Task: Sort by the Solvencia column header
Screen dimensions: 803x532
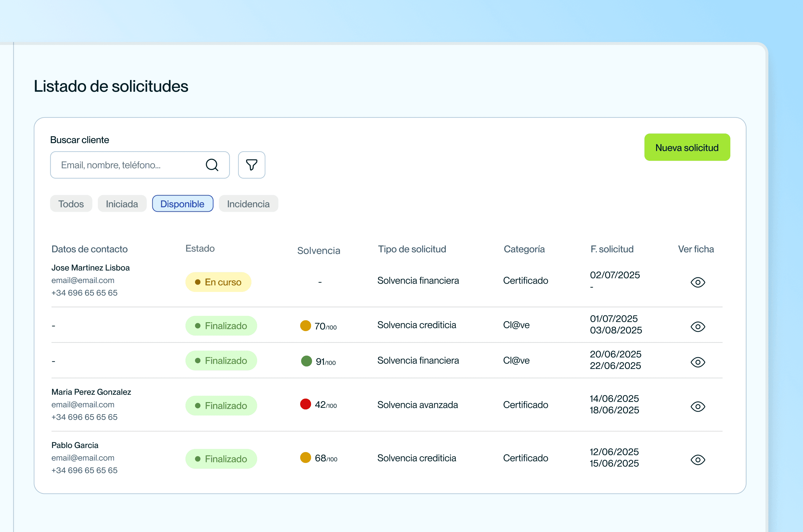Action: [318, 250]
